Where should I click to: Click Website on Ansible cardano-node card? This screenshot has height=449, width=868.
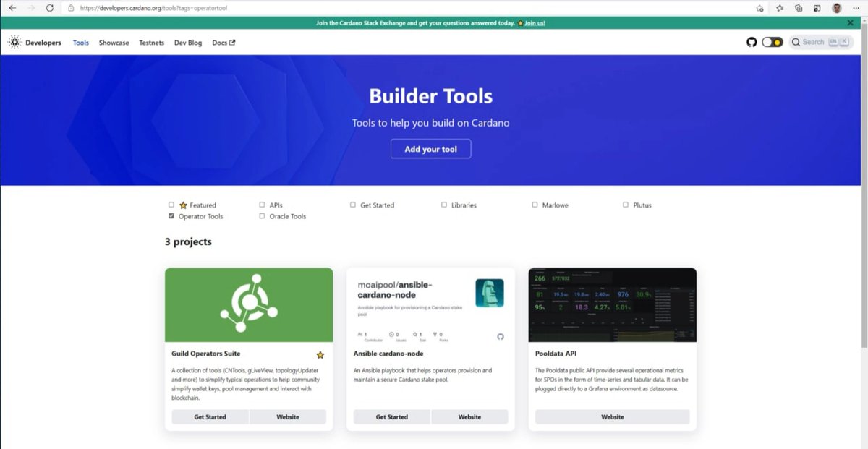click(469, 417)
